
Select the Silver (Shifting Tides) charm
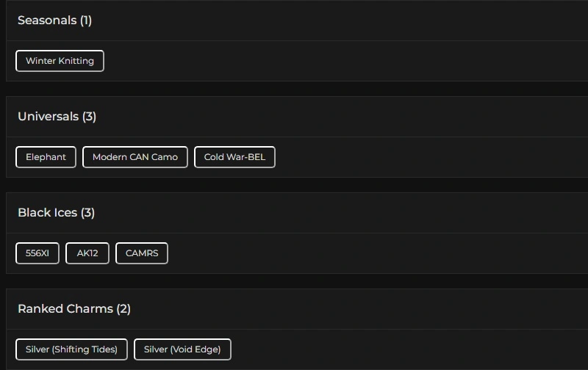71,349
